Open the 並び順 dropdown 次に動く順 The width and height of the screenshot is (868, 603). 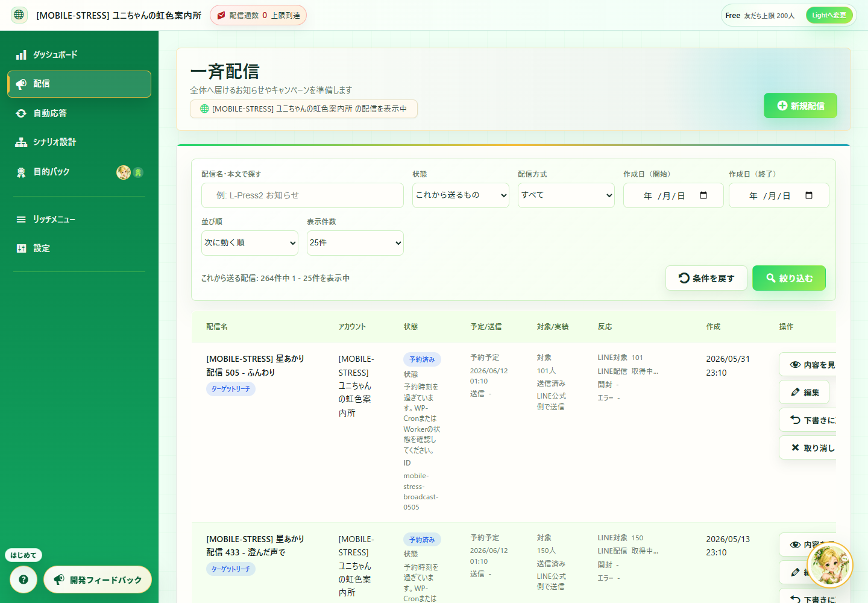(250, 243)
